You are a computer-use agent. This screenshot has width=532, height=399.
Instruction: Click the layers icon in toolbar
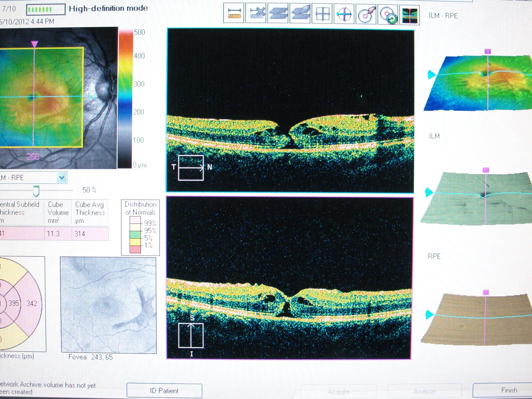(x=278, y=13)
